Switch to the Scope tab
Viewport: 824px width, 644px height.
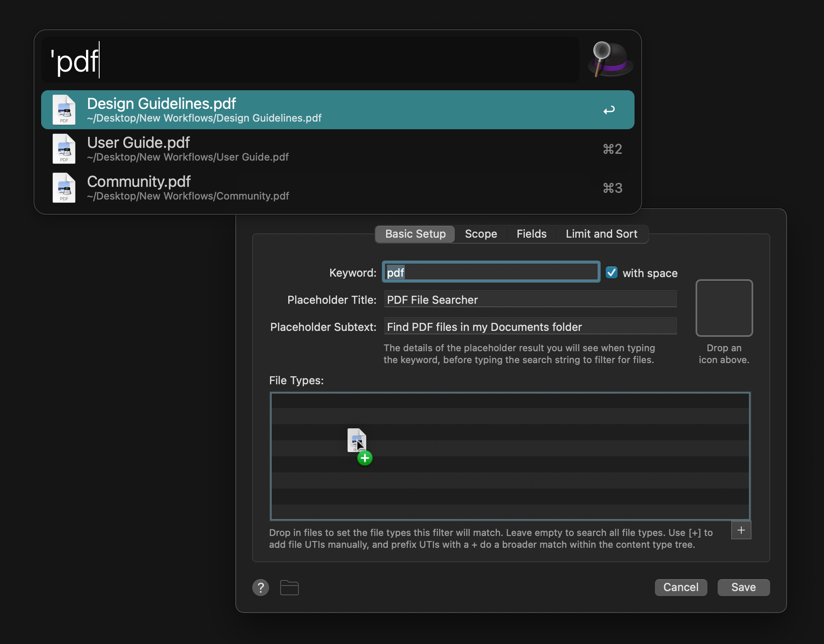(481, 234)
